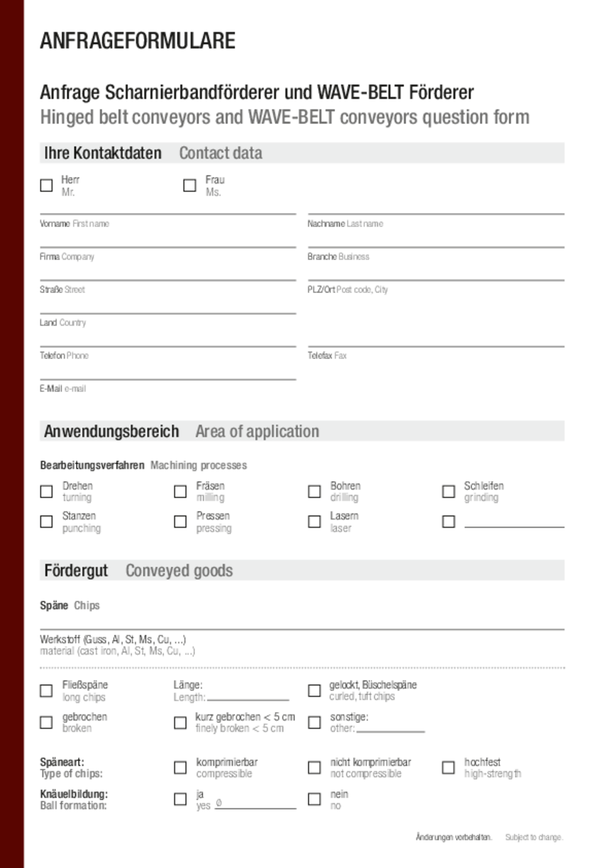Check the grinding process checkbox

pyautogui.click(x=448, y=491)
